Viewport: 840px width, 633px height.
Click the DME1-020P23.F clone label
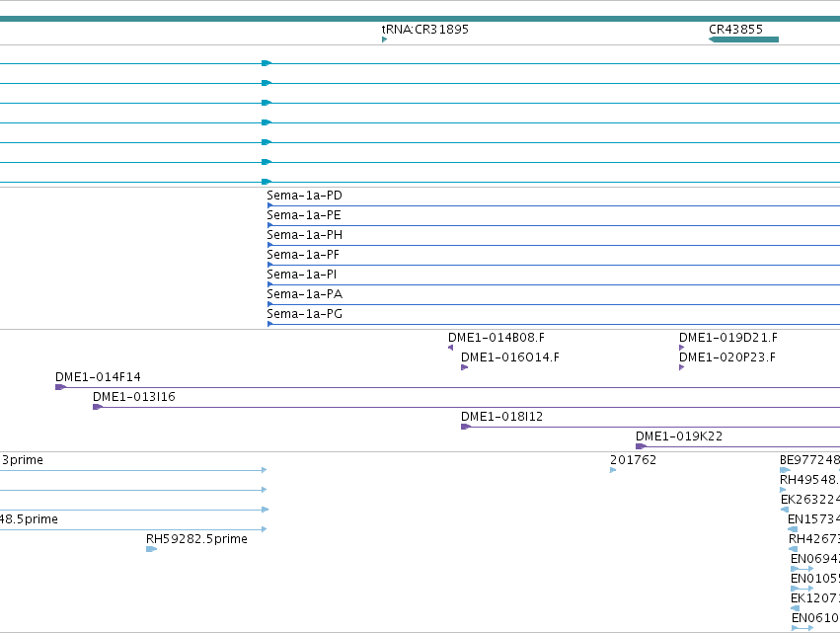point(726,357)
